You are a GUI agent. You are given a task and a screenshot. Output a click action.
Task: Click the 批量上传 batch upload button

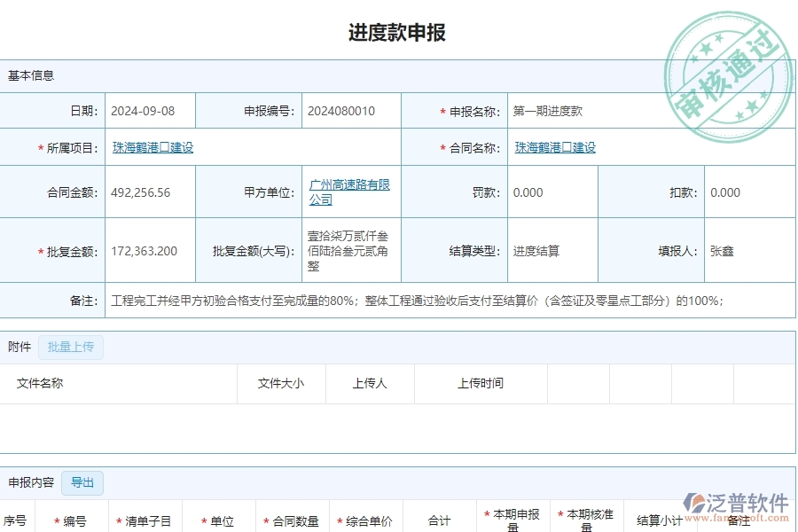71,347
